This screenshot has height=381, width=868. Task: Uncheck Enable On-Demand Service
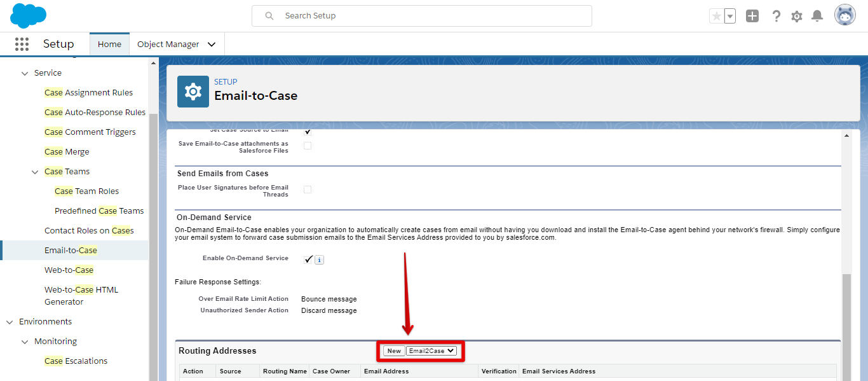[308, 259]
